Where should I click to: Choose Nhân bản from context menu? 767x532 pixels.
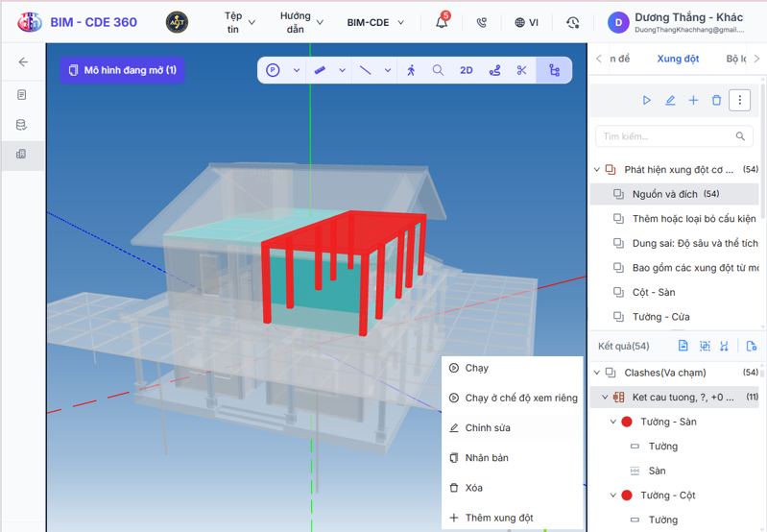pyautogui.click(x=513, y=458)
